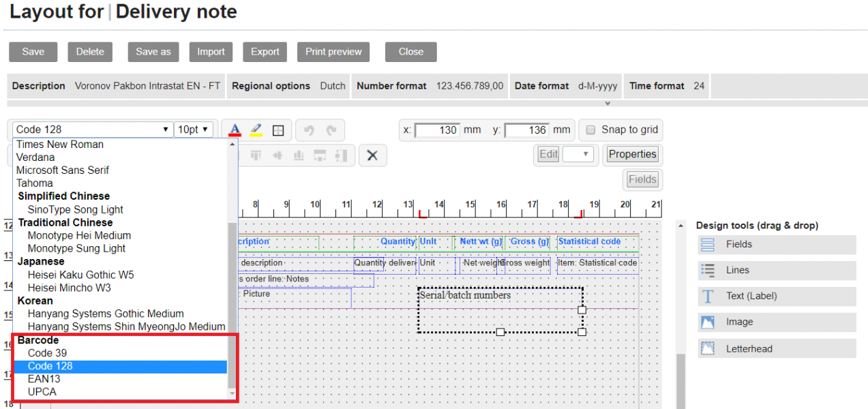Select the Image design tool
Screen dimensions: 868x409
click(x=777, y=322)
